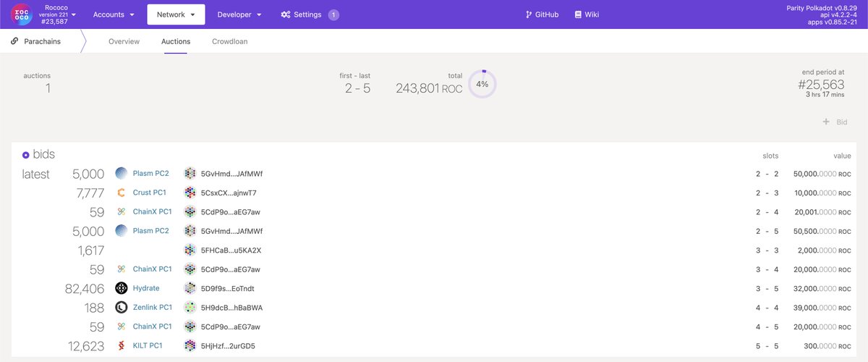This screenshot has height=362, width=868.
Task: Click Plasm PC2 logo in 50,500 row
Action: [x=122, y=231]
